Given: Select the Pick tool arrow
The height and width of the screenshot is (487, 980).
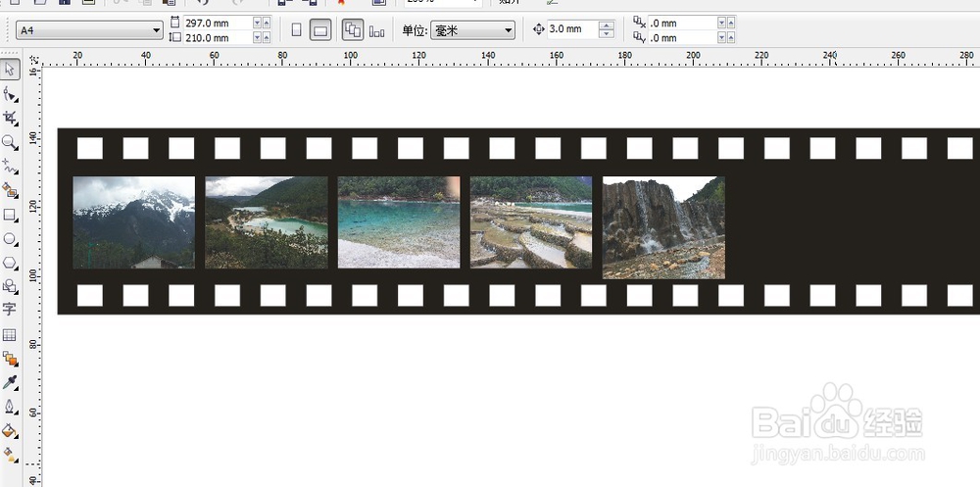Looking at the screenshot, I should 10,70.
